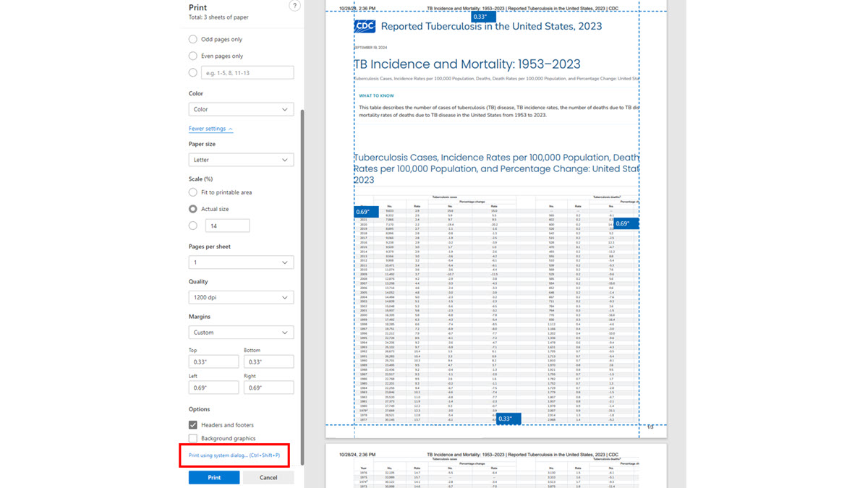Click the second page preview thumbnail

pos(495,467)
